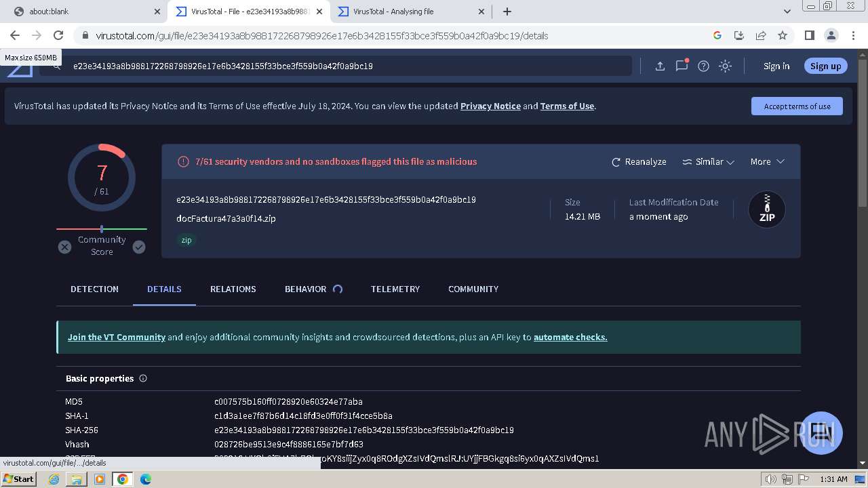Open Internet Explorer from taskbar
The image size is (868, 488).
coord(54,479)
